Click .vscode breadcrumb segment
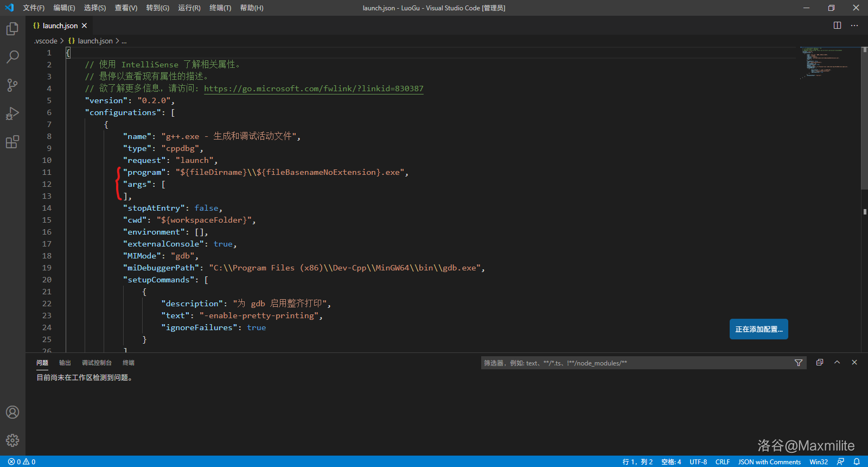Viewport: 868px width, 467px height. pyautogui.click(x=46, y=41)
